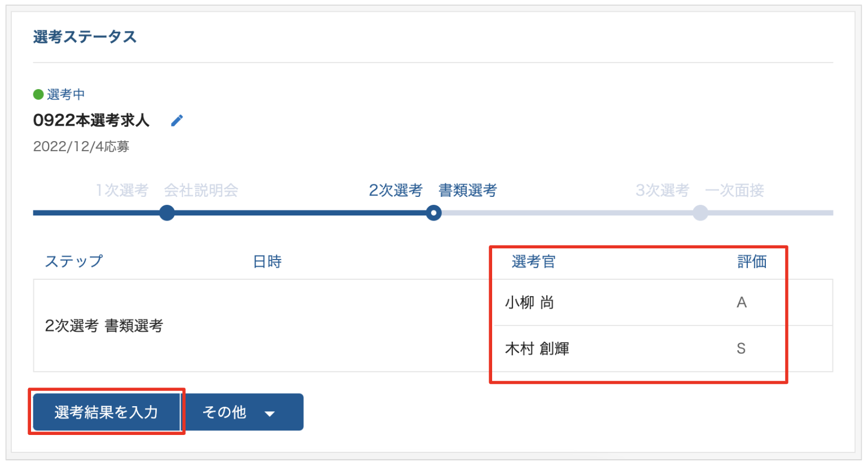
Task: Click the 2次選考 書類選考 table row cell
Action: [104, 326]
